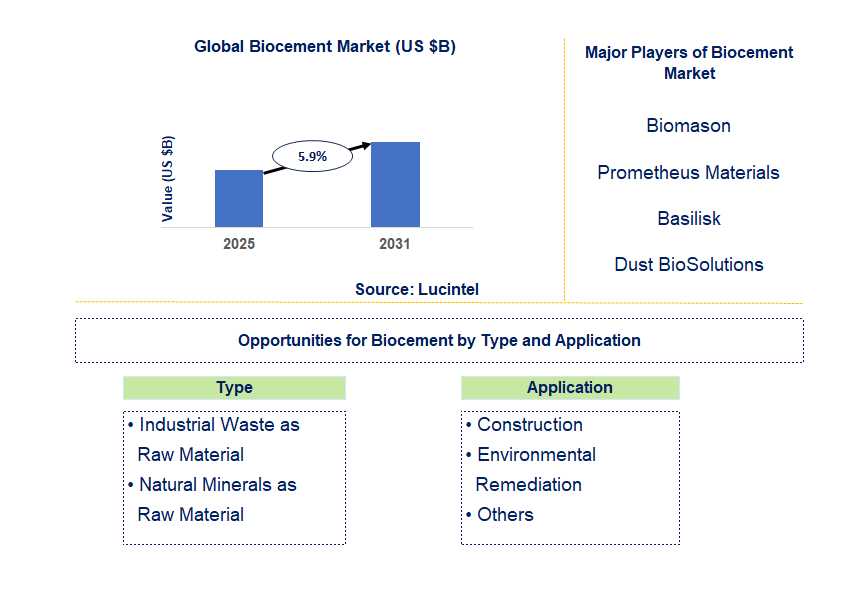Click the 2031 axis label
The image size is (868, 604).
(x=395, y=244)
